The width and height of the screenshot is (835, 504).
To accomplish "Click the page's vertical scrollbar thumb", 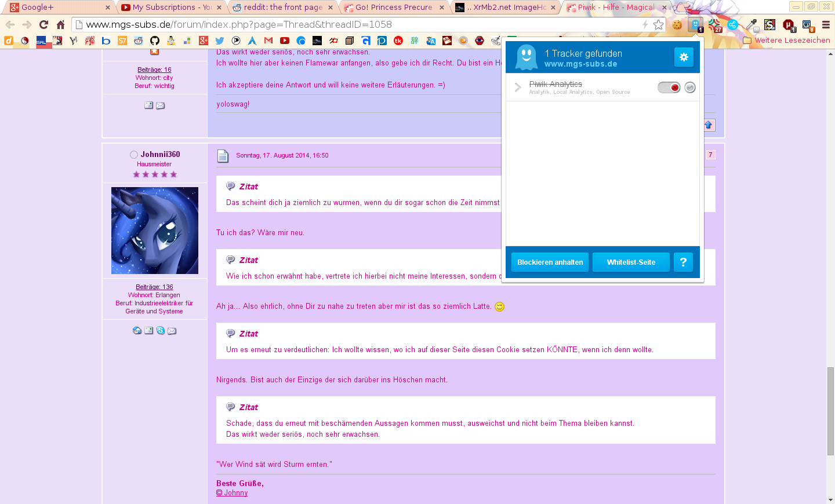I will [830, 411].
